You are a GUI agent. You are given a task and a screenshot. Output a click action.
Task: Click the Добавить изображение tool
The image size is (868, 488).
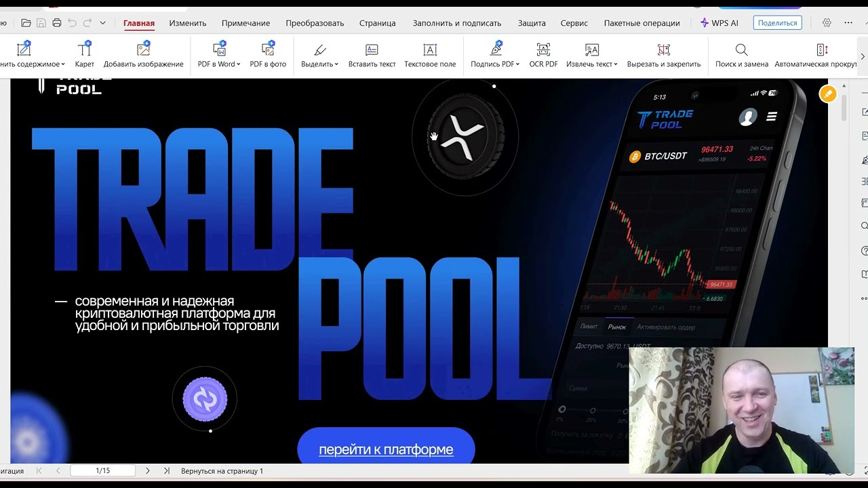(x=144, y=56)
